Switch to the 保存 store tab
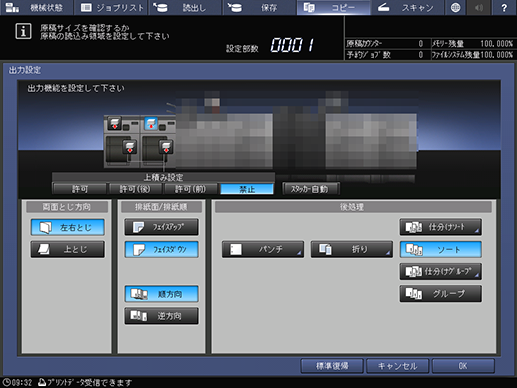Viewport: 517px width, 388px height. 259,7
